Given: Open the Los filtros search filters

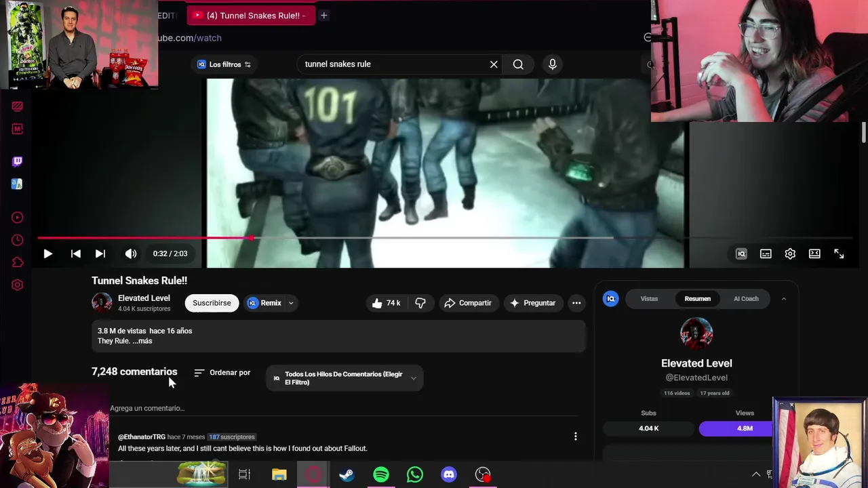Looking at the screenshot, I should (224, 64).
